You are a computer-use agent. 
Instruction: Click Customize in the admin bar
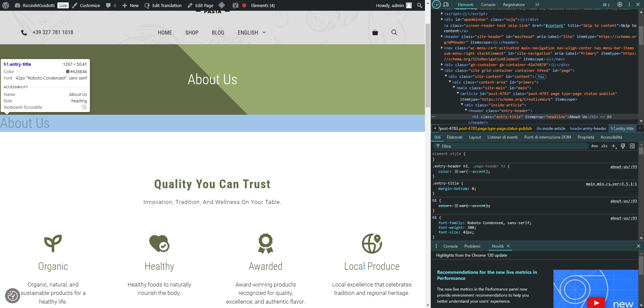[86, 5]
